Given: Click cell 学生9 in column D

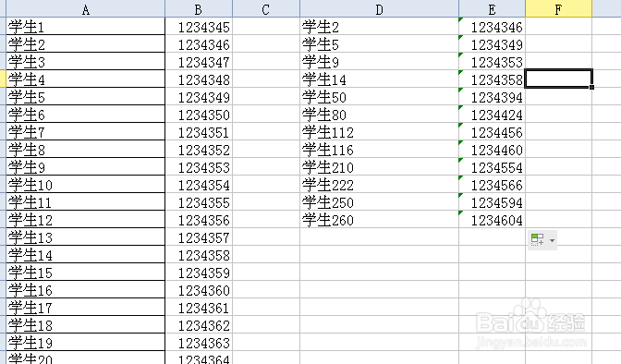Looking at the screenshot, I should click(380, 61).
